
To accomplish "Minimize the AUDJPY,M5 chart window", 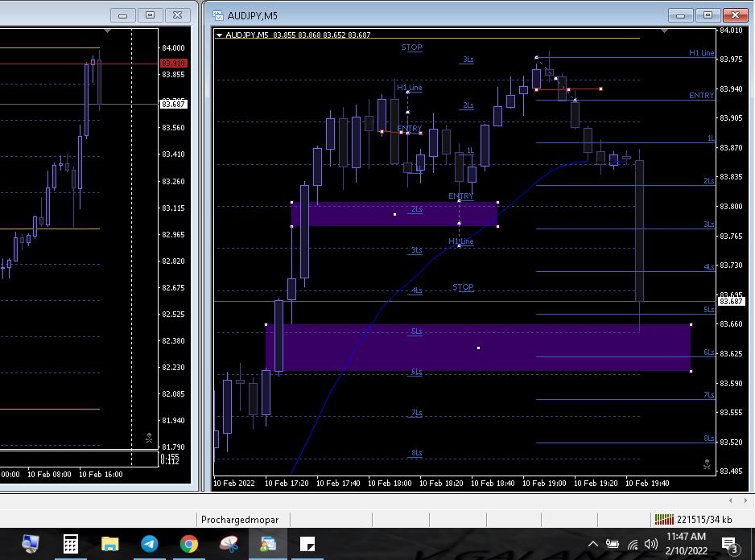I will click(680, 15).
